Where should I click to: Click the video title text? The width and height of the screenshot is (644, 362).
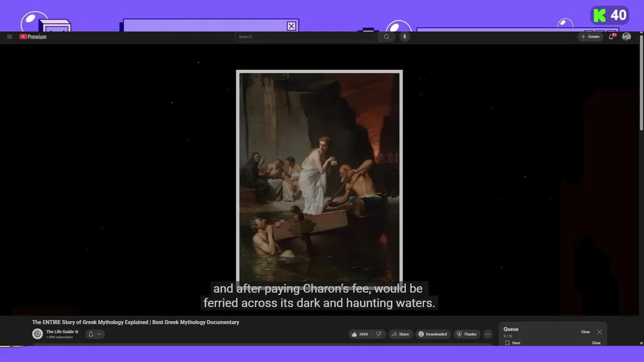[136, 322]
